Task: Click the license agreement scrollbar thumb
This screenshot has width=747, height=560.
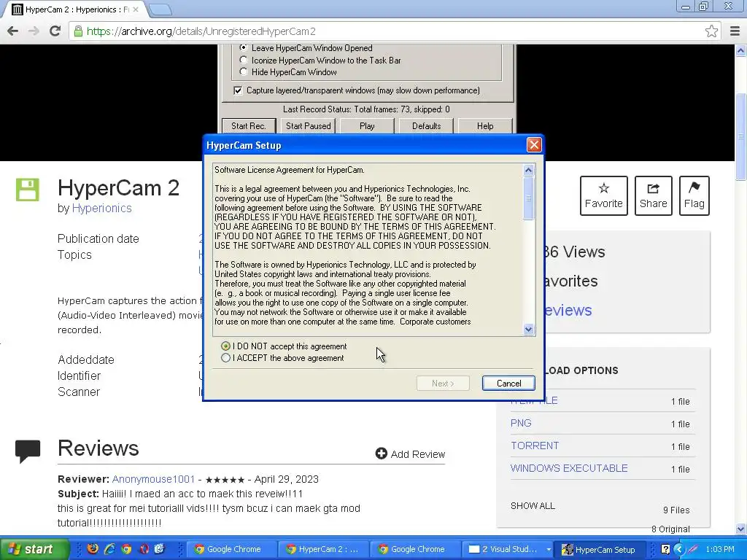Action: pyautogui.click(x=528, y=198)
